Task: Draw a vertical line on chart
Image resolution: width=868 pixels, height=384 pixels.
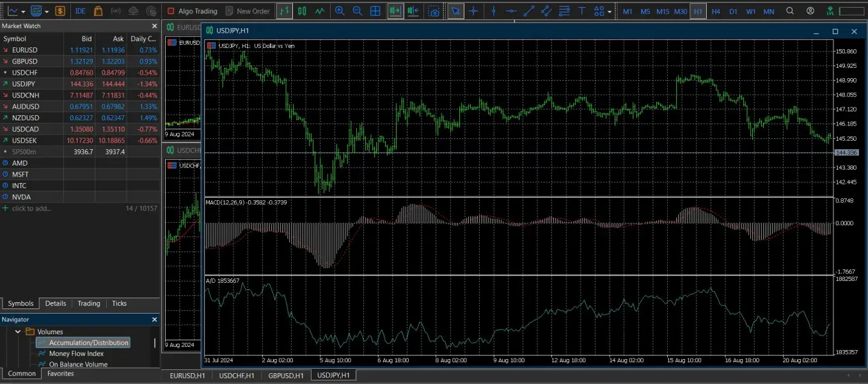Action: (493, 11)
